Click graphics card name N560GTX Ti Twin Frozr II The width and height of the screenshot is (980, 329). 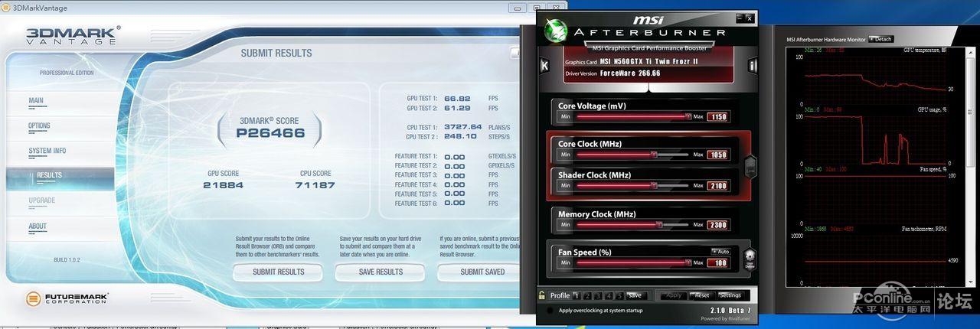[648, 61]
